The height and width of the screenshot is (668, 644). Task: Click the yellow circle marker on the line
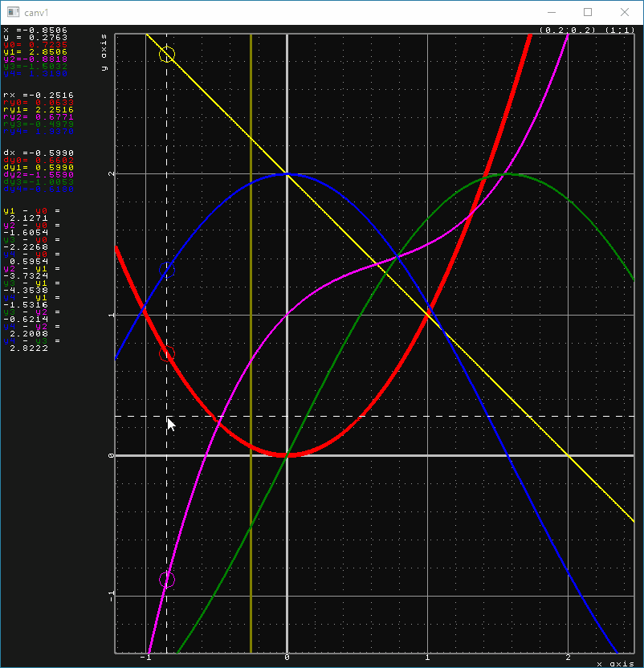click(167, 55)
